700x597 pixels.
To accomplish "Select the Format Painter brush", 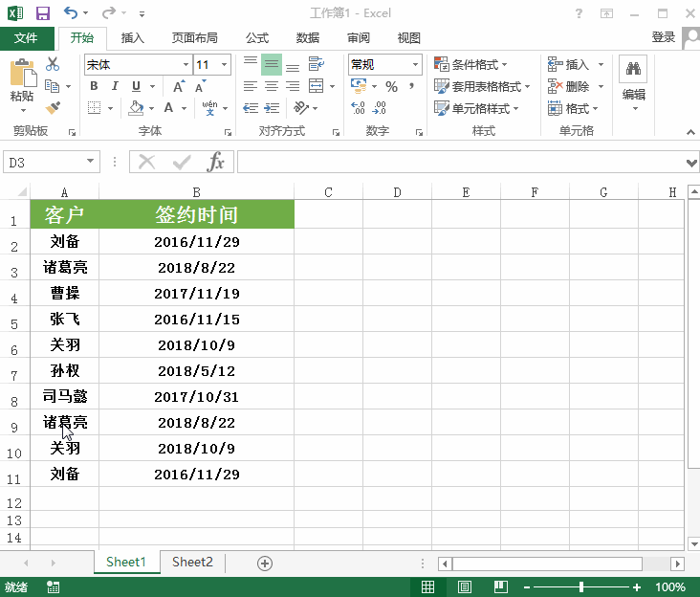I will coord(53,108).
